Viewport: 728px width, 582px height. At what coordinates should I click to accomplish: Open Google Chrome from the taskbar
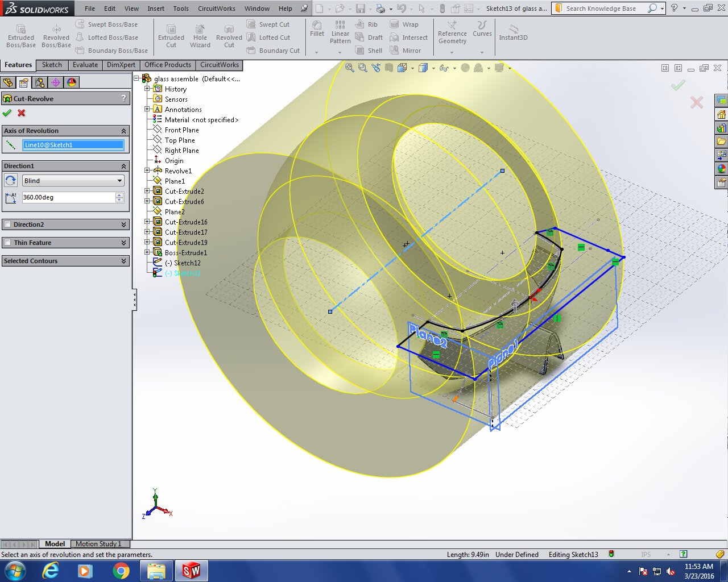(x=121, y=571)
